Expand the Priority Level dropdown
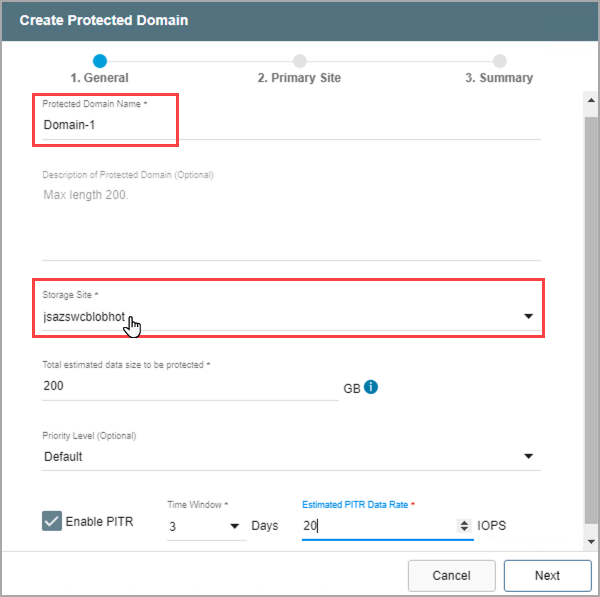 coord(528,457)
